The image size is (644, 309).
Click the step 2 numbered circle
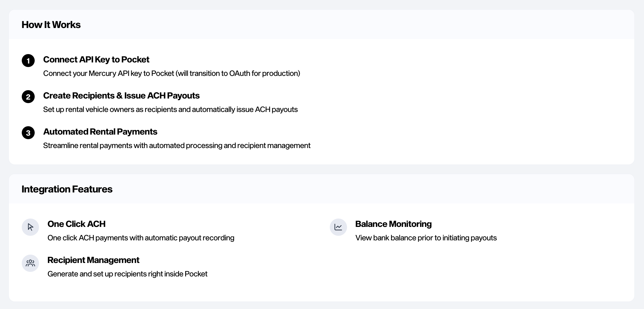coord(28,97)
